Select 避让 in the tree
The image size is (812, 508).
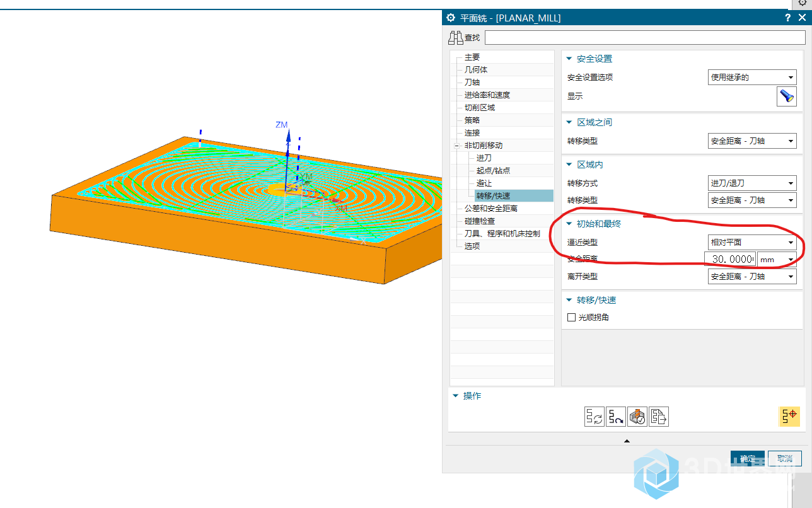[x=484, y=183]
